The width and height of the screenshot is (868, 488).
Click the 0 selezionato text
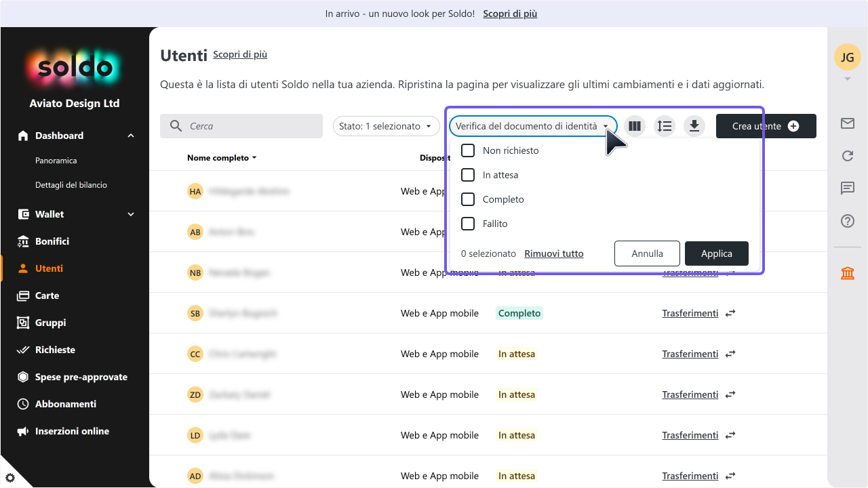(488, 253)
